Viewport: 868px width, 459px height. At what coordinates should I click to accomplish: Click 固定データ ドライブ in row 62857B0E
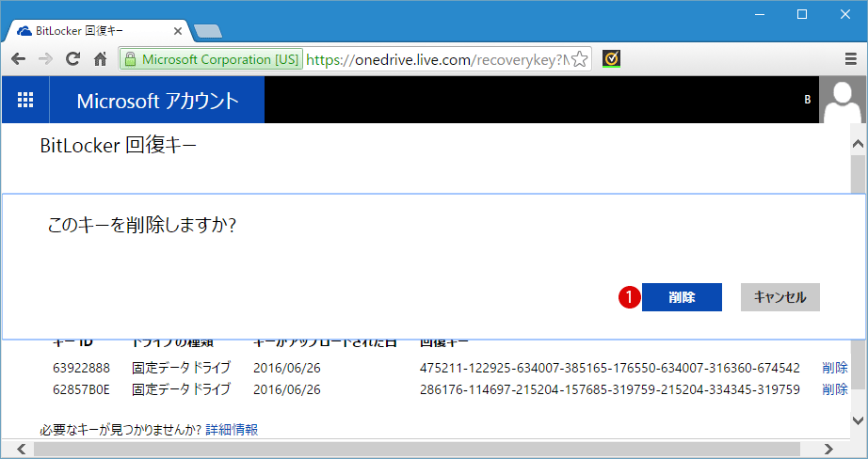pyautogui.click(x=181, y=389)
